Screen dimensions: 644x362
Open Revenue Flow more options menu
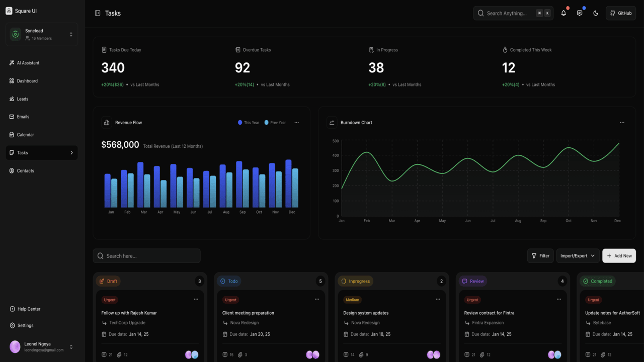(297, 123)
